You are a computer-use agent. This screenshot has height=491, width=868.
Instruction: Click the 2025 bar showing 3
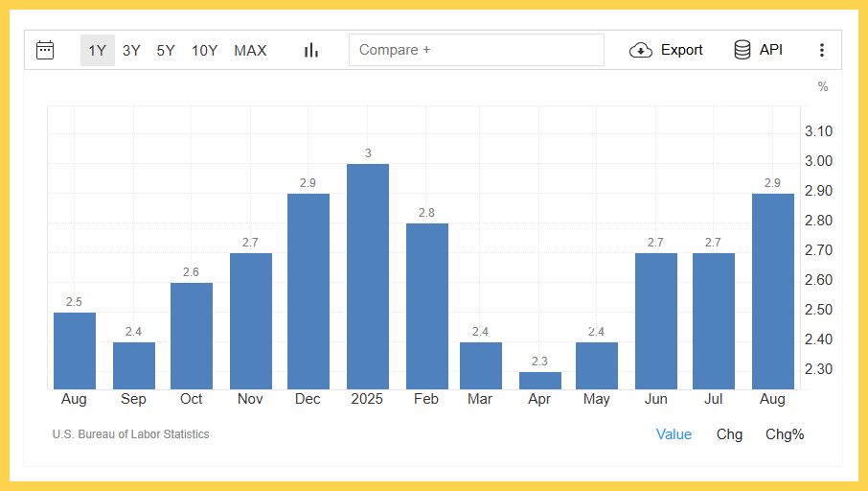click(368, 278)
